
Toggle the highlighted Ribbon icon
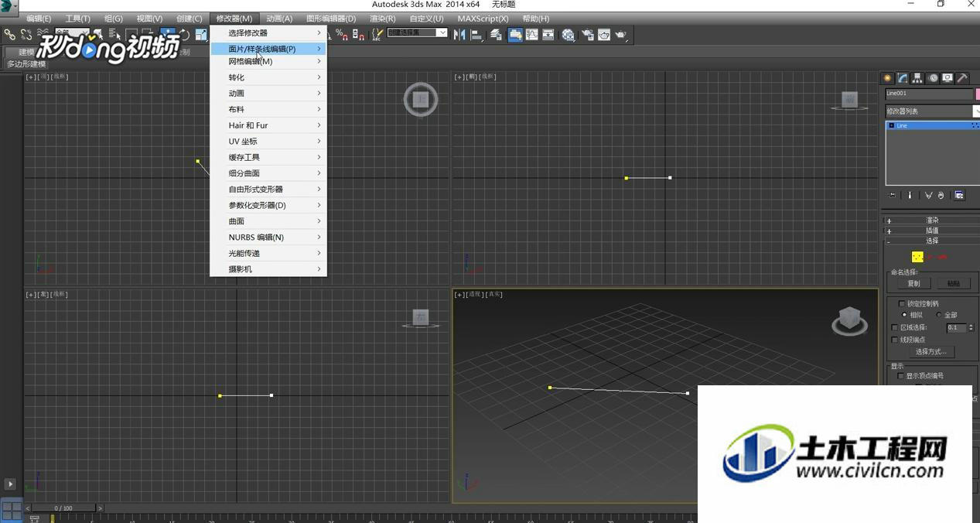coord(515,34)
